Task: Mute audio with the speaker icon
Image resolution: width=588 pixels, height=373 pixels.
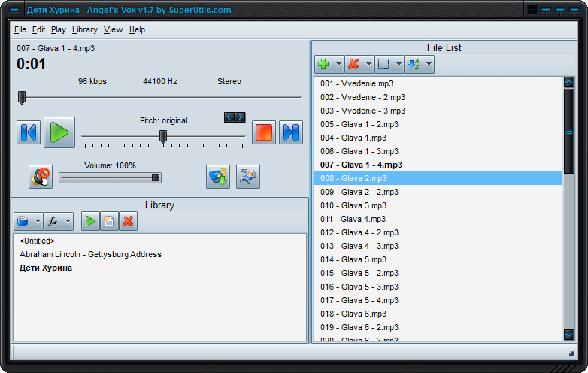Action: (x=41, y=177)
